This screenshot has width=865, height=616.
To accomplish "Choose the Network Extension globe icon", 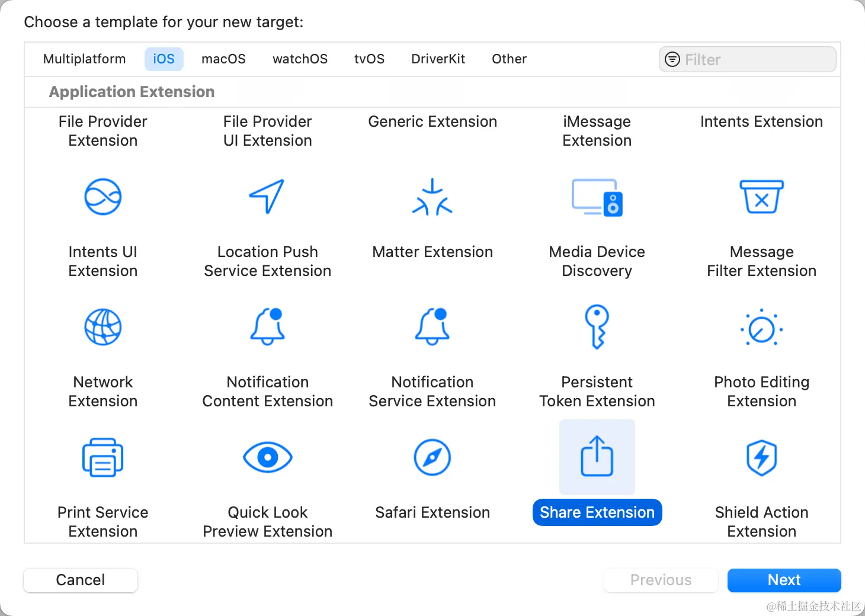I will pos(103,327).
